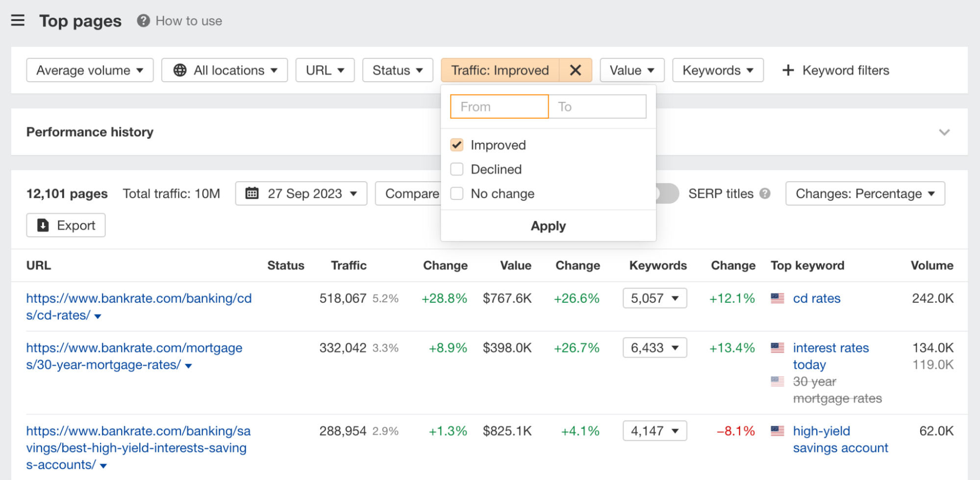Uncheck the Improved checkbox
The image size is (980, 480).
pos(457,144)
